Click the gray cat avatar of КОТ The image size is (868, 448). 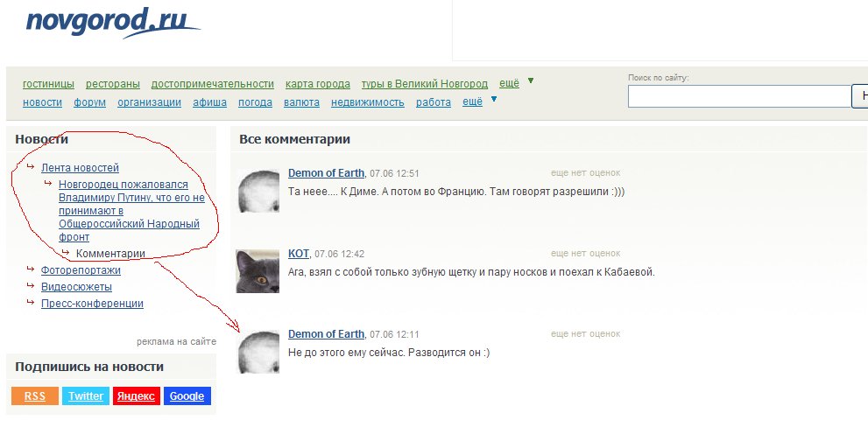coord(258,271)
